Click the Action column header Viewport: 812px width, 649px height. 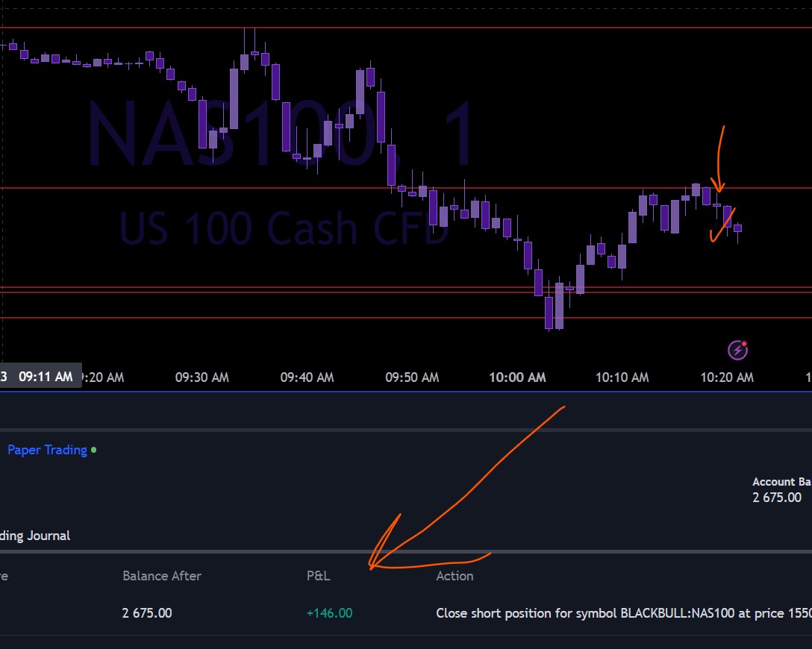tap(455, 576)
